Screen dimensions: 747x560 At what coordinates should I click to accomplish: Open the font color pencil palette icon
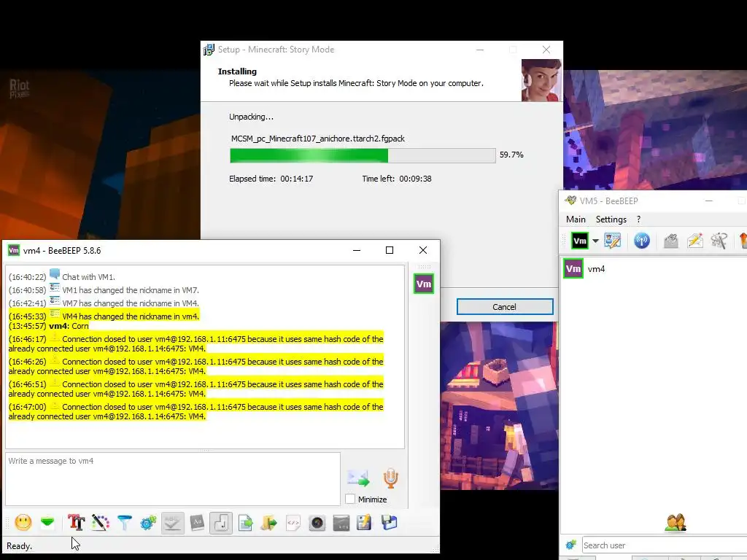pos(101,522)
